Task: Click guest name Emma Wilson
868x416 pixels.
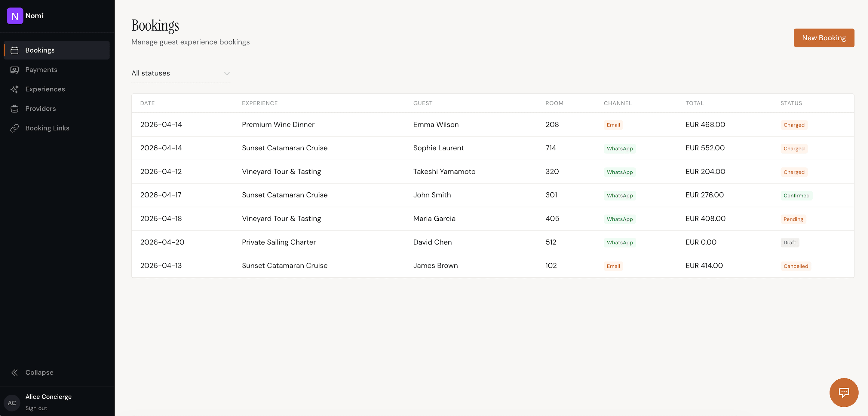Action: 436,125
